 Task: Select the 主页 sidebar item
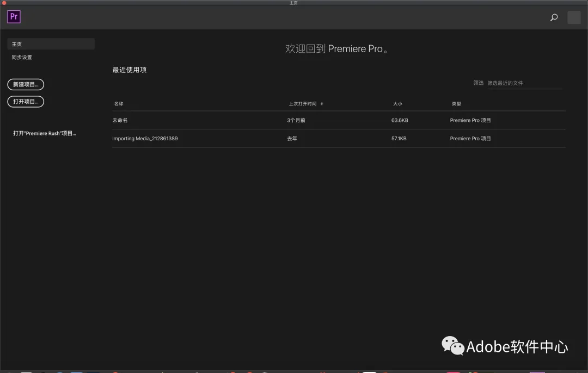click(51, 44)
